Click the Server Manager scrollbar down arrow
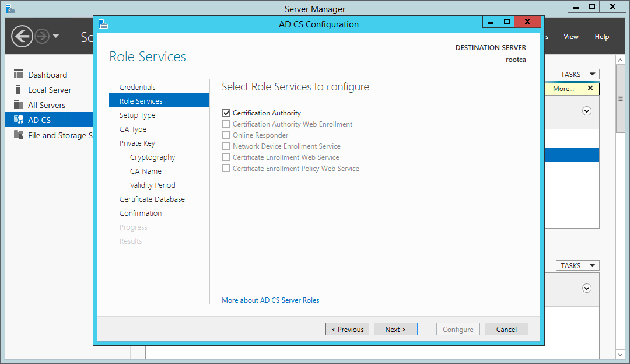 pos(620,354)
